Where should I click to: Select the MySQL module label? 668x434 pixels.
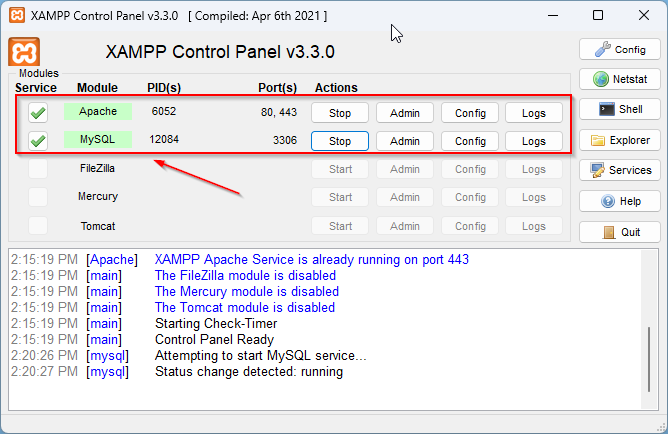tap(98, 139)
